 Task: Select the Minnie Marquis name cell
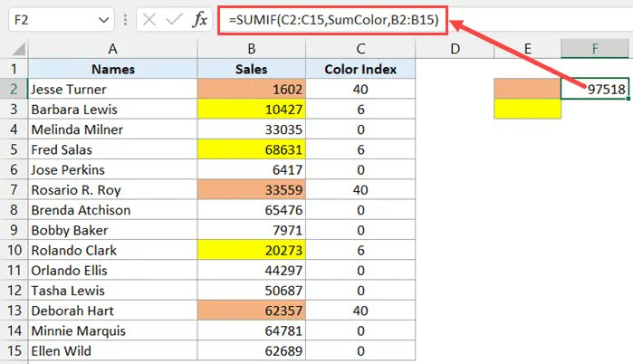coord(112,330)
